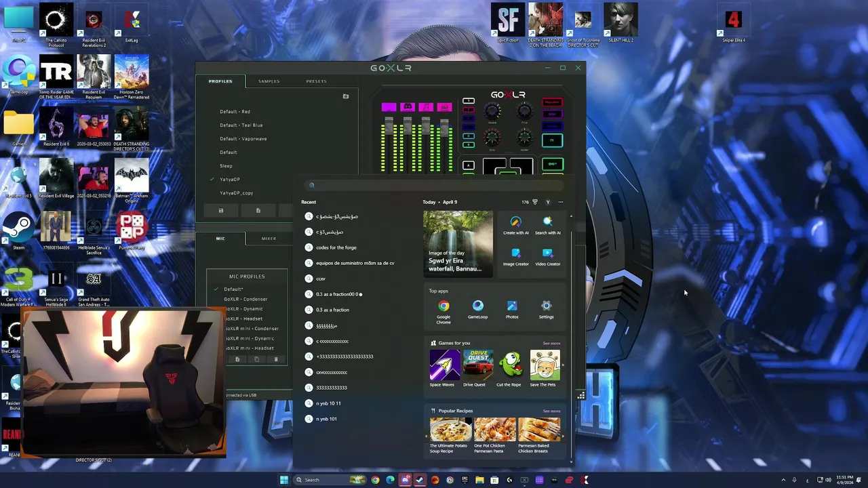Screen dimensions: 868x488
Task: Select 'Default - Teal Blue' GoXLR profile
Action: 241,125
